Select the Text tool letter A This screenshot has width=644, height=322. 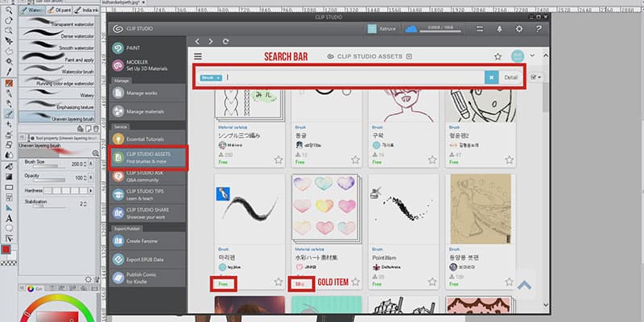[x=9, y=218]
